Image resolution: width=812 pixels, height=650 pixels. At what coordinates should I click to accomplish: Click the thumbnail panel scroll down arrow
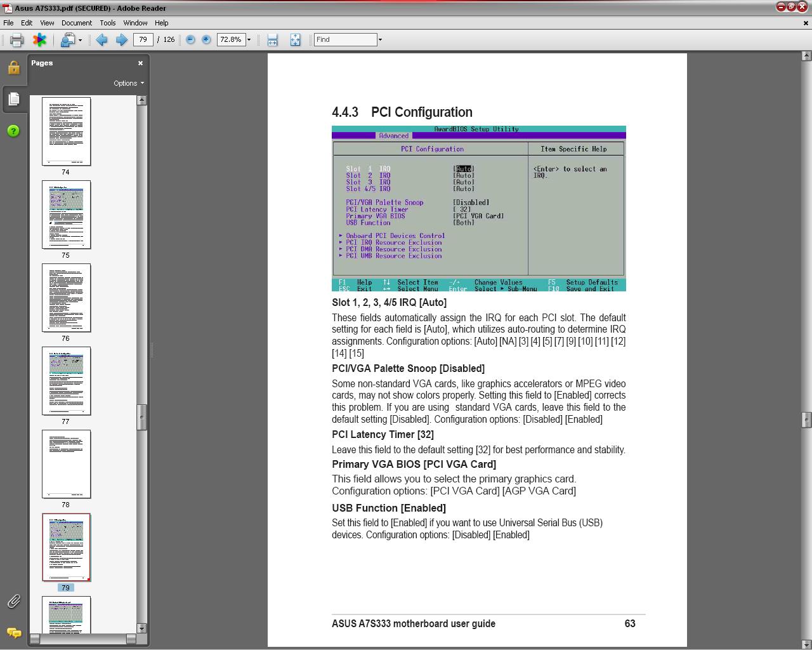[x=141, y=628]
